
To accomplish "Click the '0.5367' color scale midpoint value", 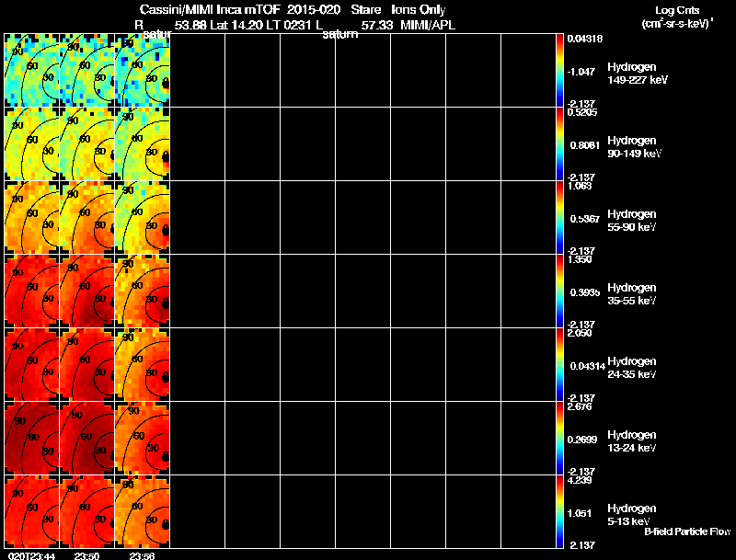I will (585, 219).
